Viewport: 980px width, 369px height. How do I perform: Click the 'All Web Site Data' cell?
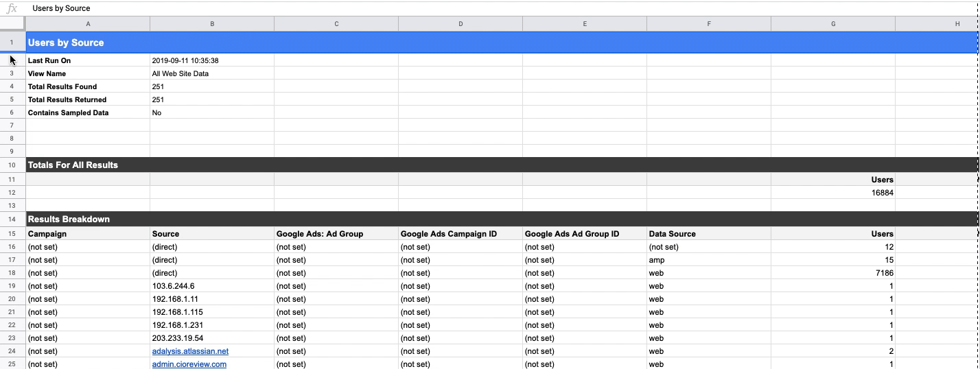coord(212,73)
